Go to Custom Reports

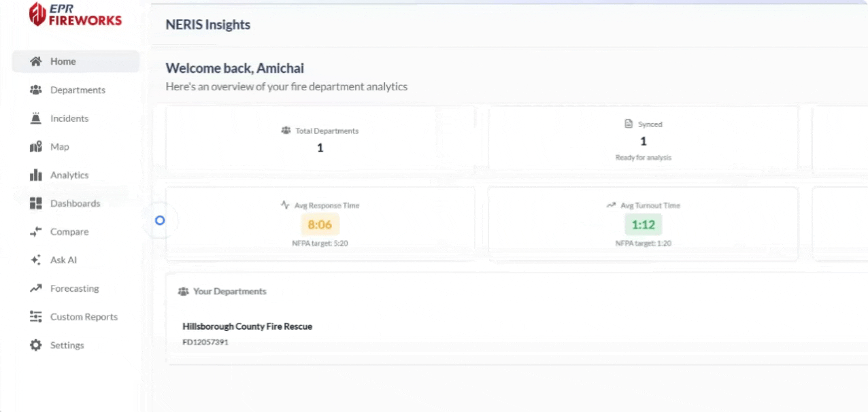(76, 317)
